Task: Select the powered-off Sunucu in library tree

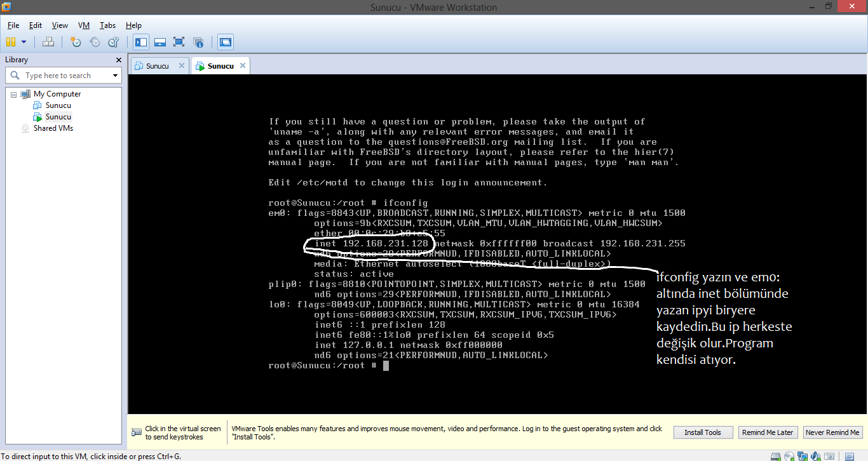Action: pos(58,105)
